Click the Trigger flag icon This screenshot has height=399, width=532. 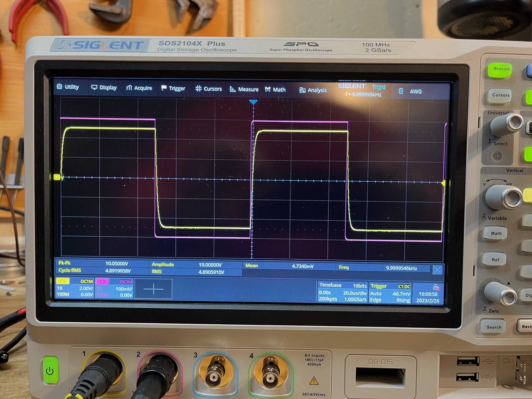(164, 88)
